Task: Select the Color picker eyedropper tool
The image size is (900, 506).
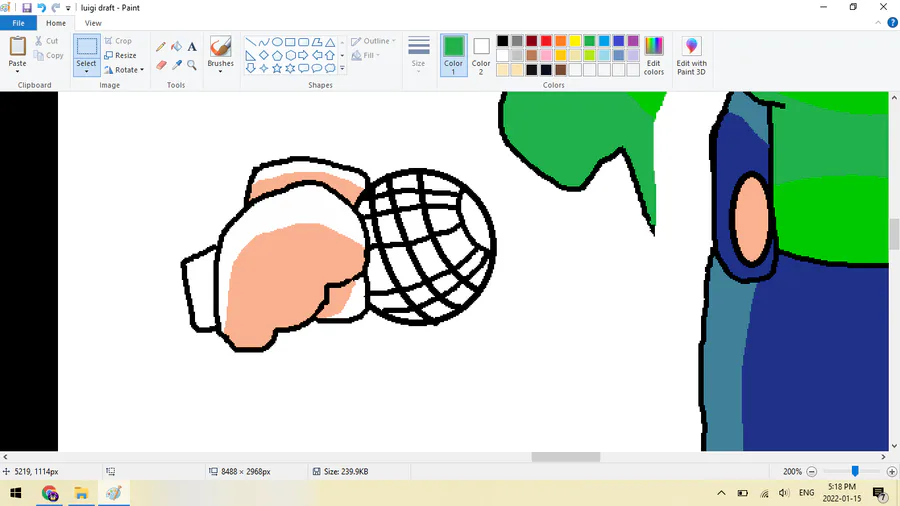Action: point(176,65)
